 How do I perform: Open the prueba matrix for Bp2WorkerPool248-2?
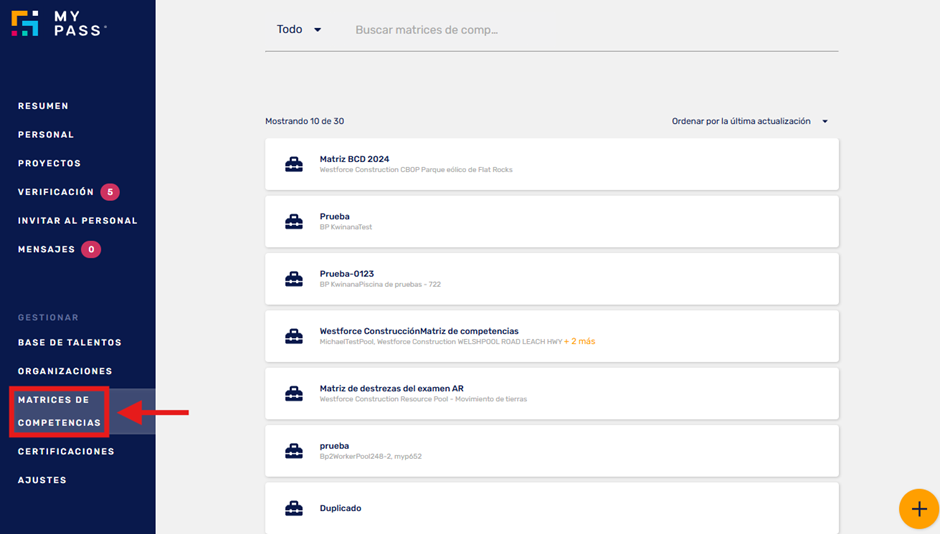[552, 451]
